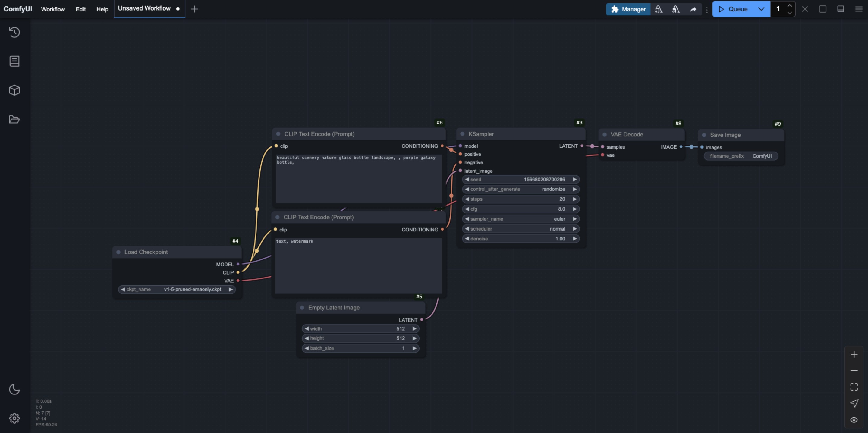The width and height of the screenshot is (868, 433).
Task: Click the Share/Export arrow icon
Action: 693,8
